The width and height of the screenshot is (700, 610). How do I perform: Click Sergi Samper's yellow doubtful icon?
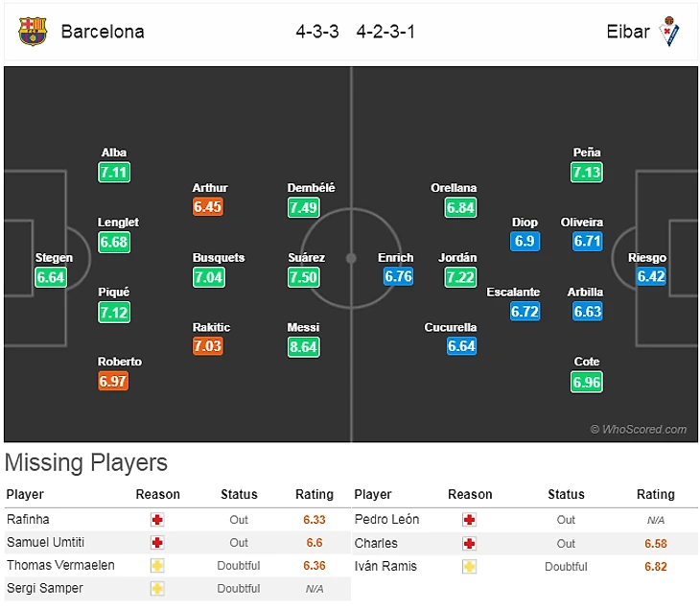click(x=157, y=588)
